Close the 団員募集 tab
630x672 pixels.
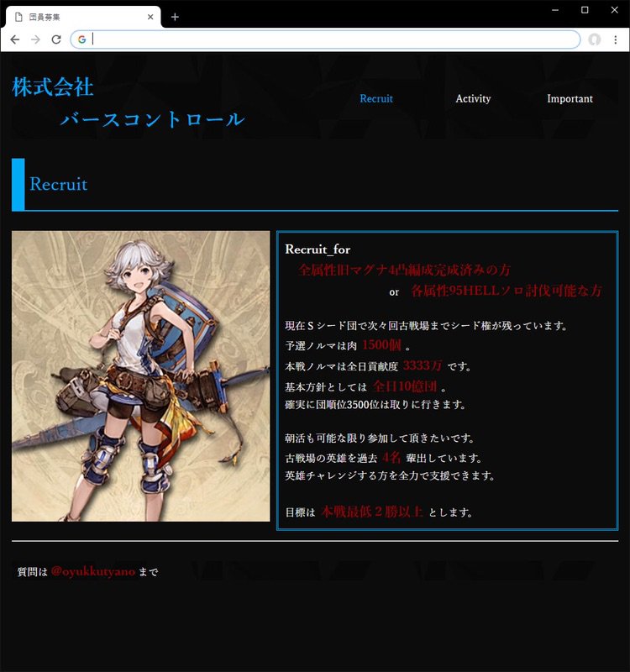(x=150, y=17)
